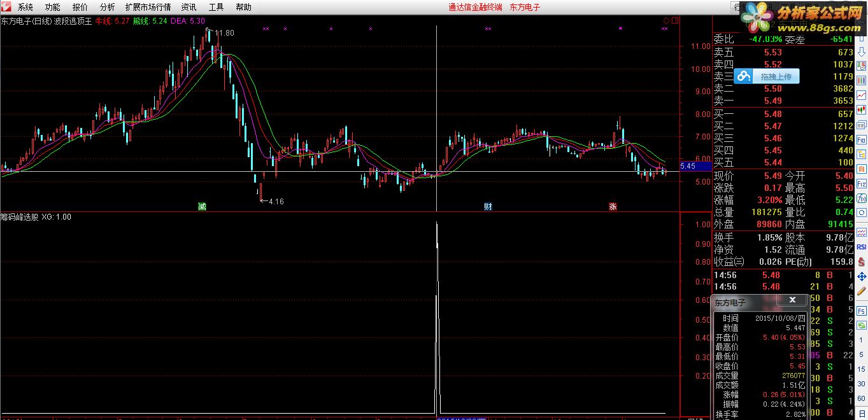Switch to 60-minute period in sidebar
Viewport: 868px width, 420px height.
point(861,398)
